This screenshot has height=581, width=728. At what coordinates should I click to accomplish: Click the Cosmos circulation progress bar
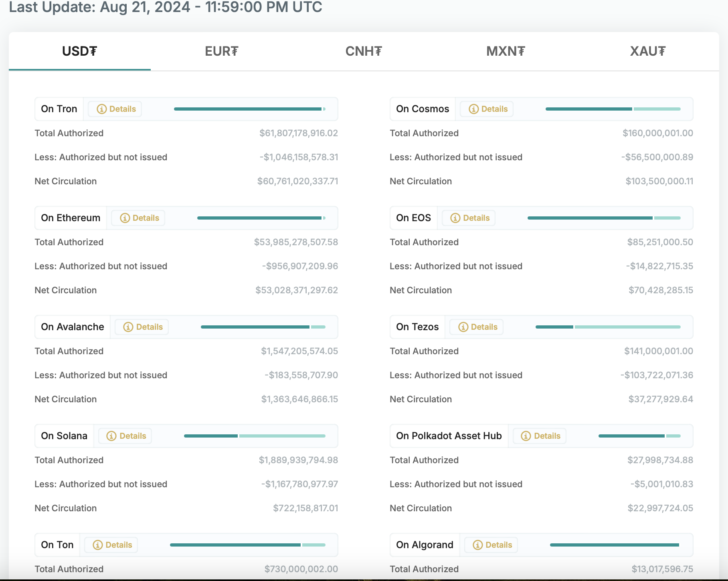coord(613,109)
